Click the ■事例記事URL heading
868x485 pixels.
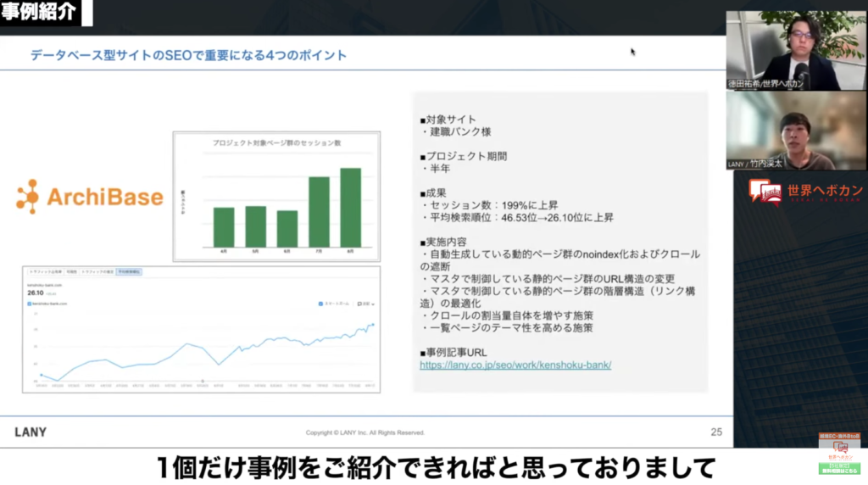point(453,352)
